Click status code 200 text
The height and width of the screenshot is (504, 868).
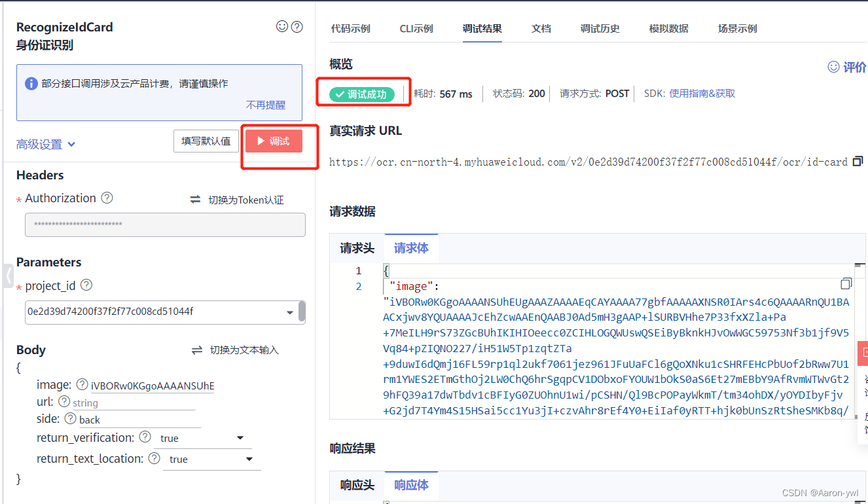[x=519, y=94]
